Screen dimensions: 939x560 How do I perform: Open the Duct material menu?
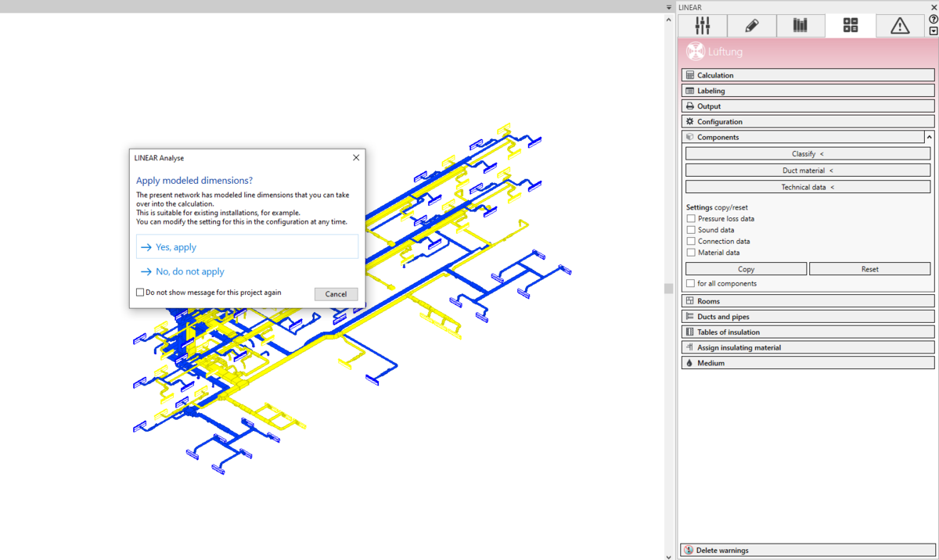click(x=808, y=171)
